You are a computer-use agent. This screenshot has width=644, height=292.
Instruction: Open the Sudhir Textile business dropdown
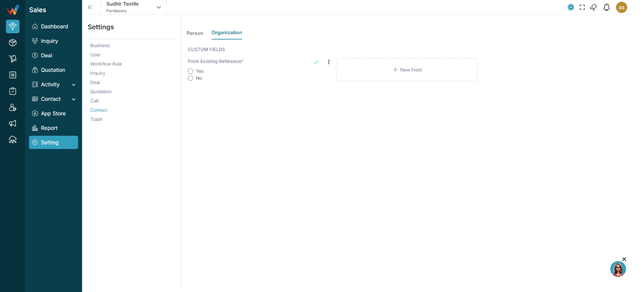[134, 7]
